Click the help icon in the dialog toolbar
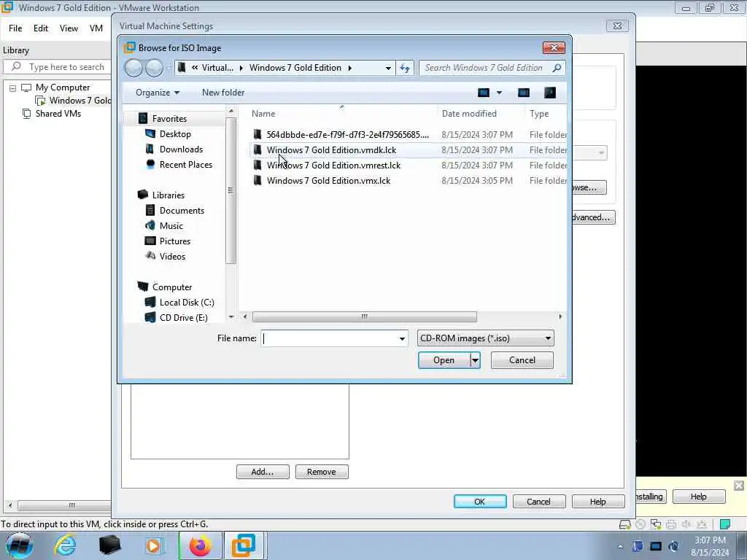The height and width of the screenshot is (560, 747). coord(550,93)
